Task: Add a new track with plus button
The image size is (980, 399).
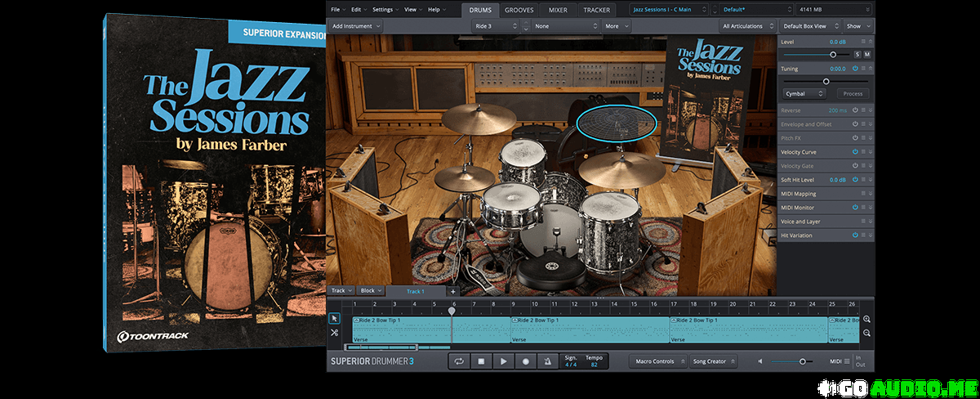Action: [453, 291]
